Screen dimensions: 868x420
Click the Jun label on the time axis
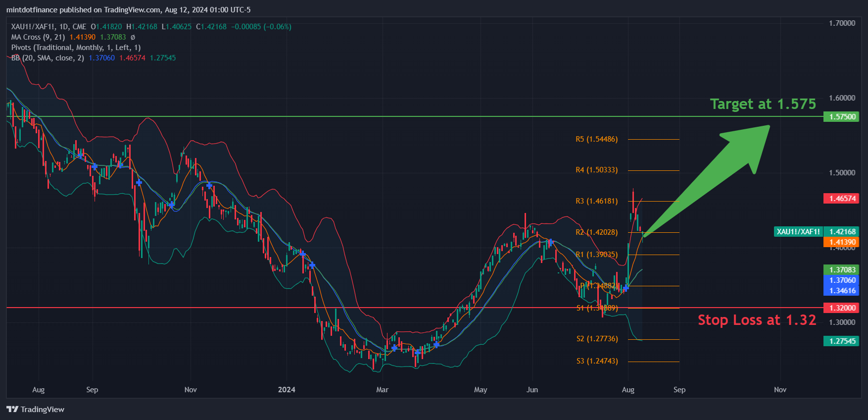pos(532,390)
